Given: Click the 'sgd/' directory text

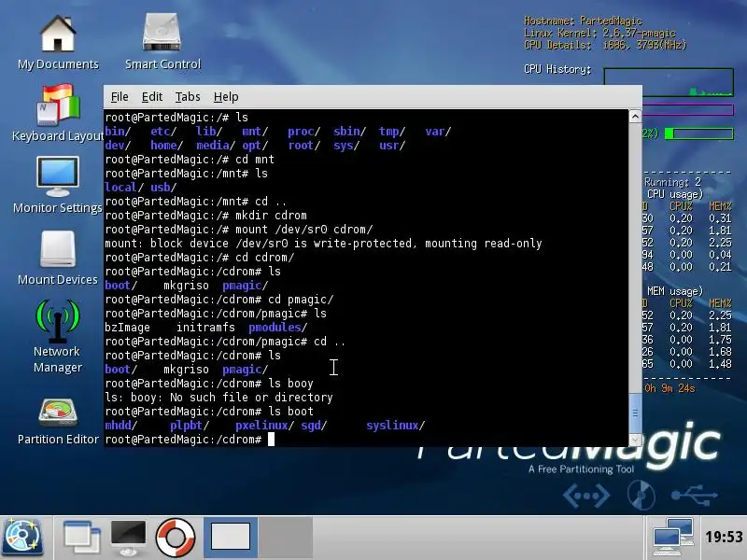Looking at the screenshot, I should 314,426.
